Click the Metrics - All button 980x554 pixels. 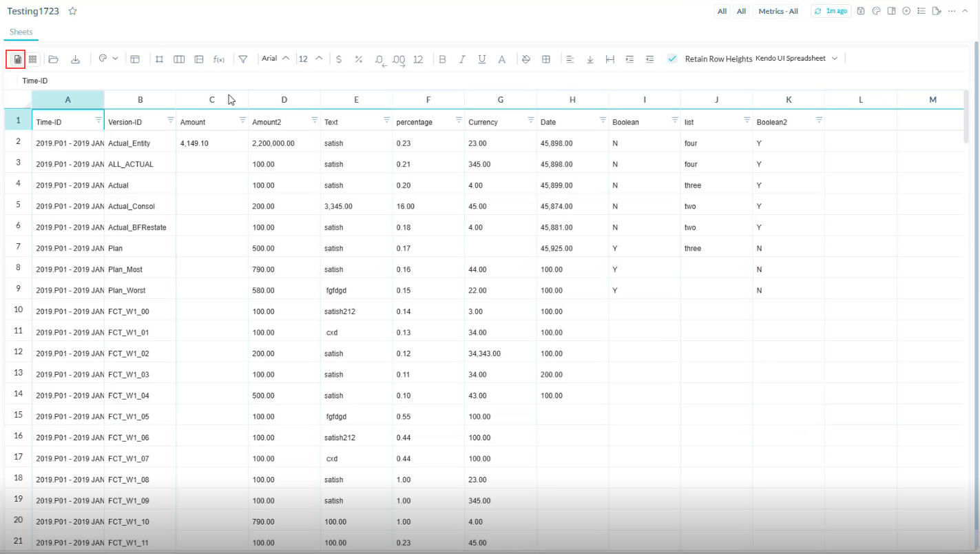point(778,10)
